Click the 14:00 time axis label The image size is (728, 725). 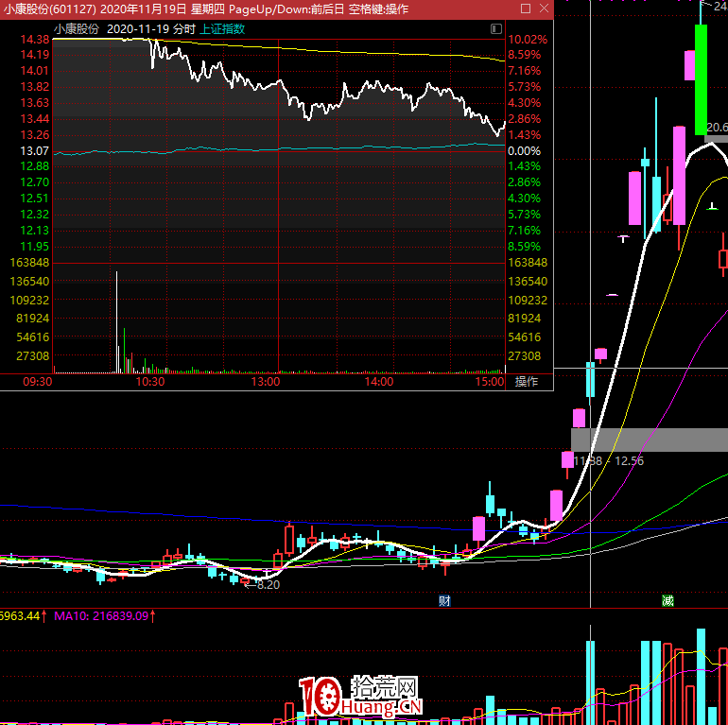pyautogui.click(x=379, y=382)
